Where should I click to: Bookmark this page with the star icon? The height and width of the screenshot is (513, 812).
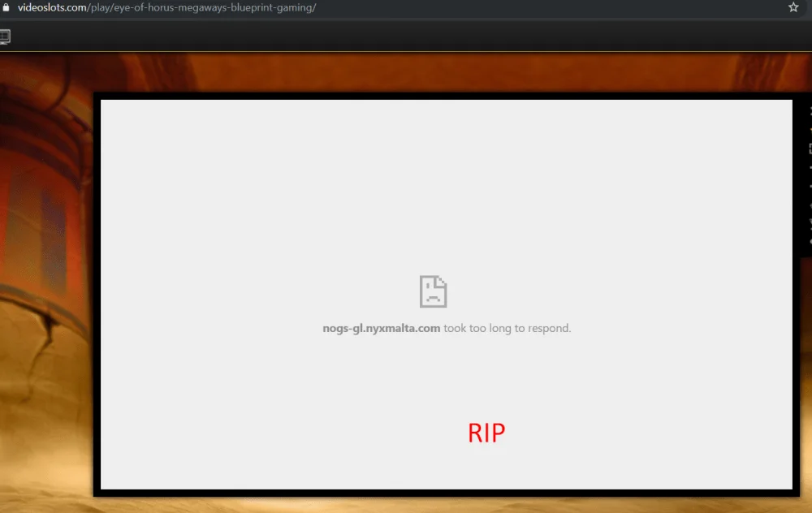[x=793, y=7]
